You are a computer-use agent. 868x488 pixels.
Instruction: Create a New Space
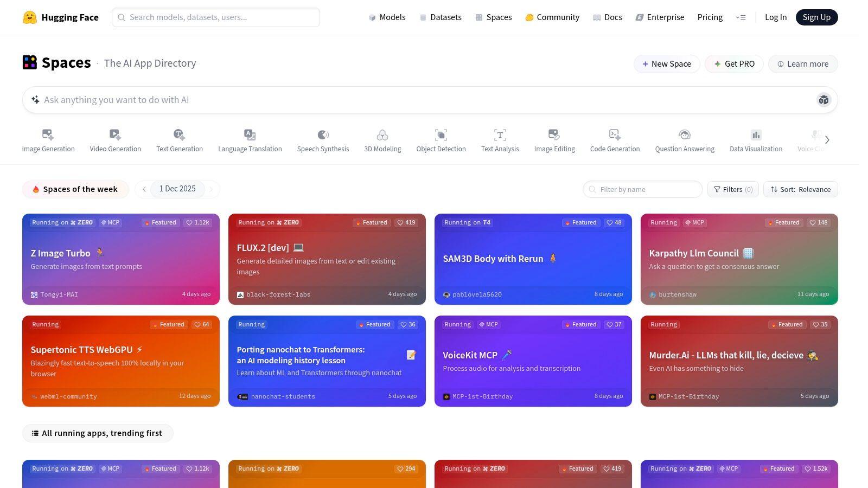point(667,64)
